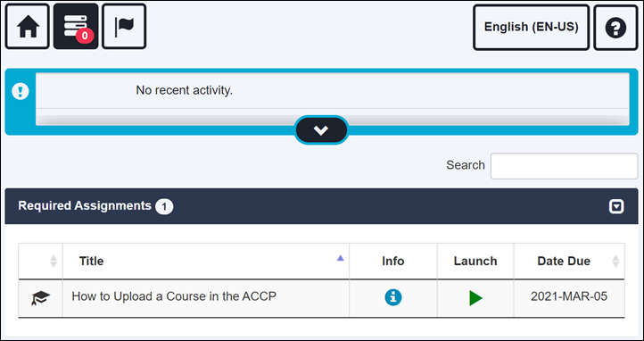Image resolution: width=644 pixels, height=341 pixels.
Task: Open the assignments list icon with badge
Action: click(76, 27)
